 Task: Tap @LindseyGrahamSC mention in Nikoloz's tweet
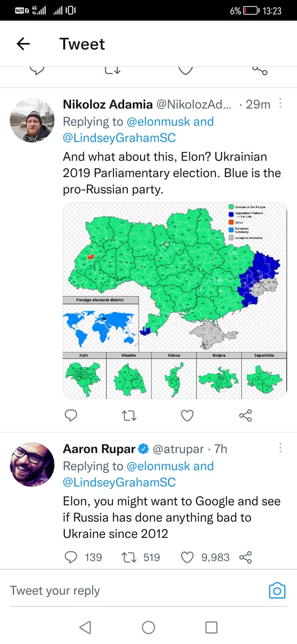pyautogui.click(x=119, y=137)
